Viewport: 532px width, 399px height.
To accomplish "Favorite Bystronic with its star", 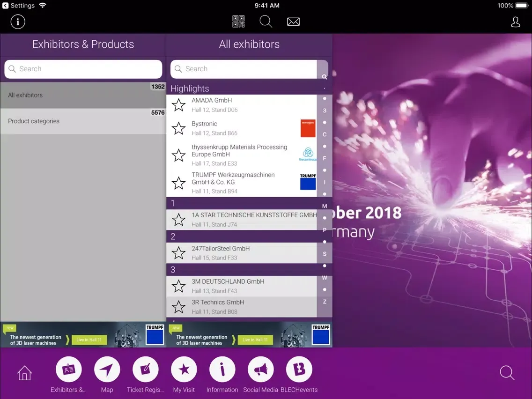I will [178, 128].
